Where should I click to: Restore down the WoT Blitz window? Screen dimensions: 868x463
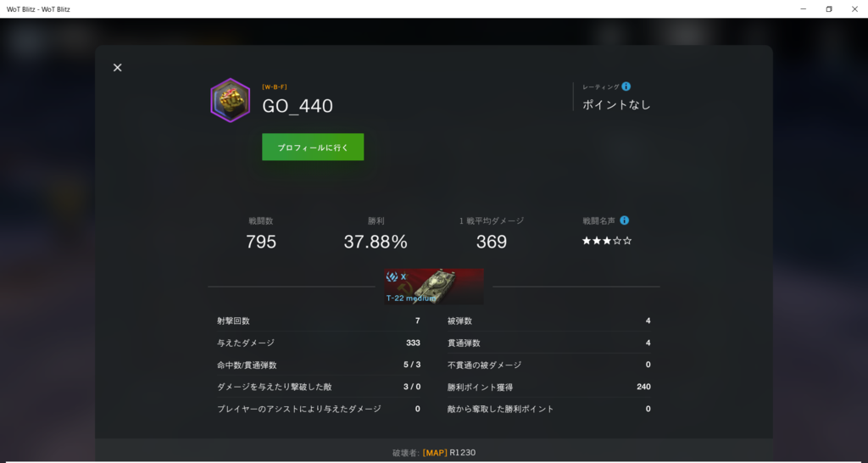(x=829, y=8)
